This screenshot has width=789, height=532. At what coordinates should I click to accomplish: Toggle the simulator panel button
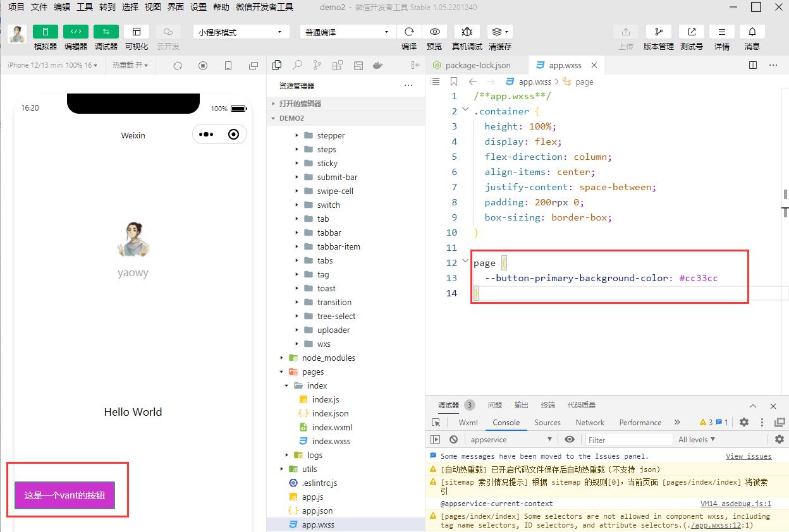[x=46, y=32]
